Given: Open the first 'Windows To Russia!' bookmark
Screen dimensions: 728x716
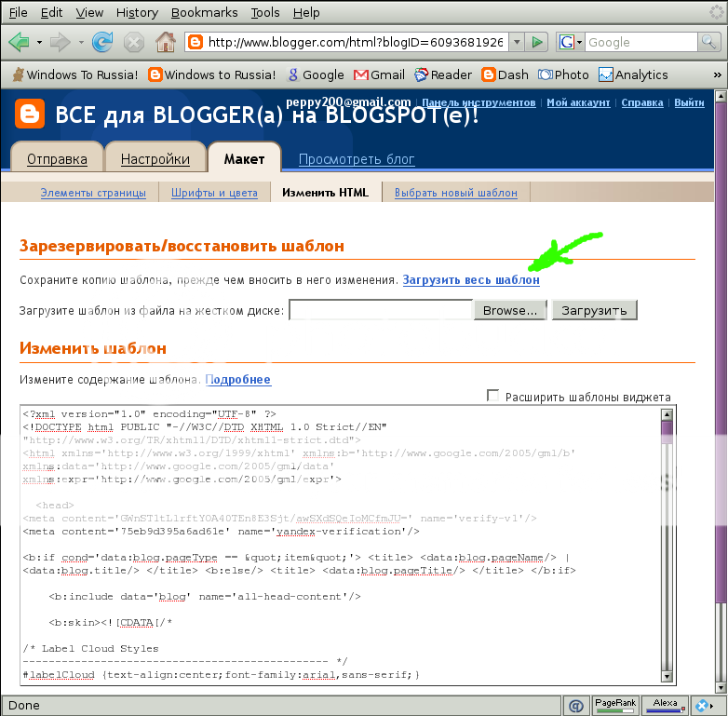Looking at the screenshot, I should point(74,74).
